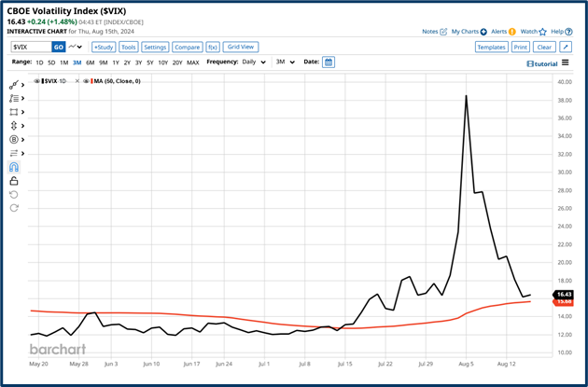Click the My Charts plus icon
Viewport: 588px width, 387px height.
click(483, 32)
